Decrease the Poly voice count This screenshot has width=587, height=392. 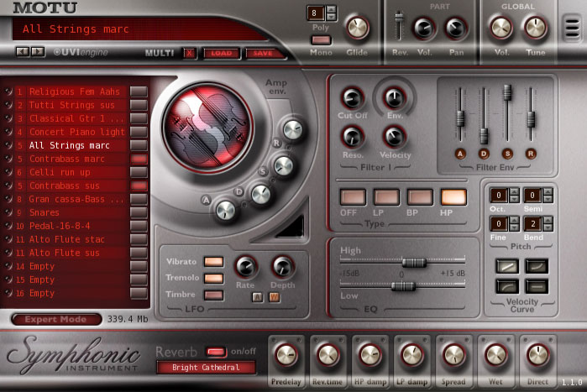click(x=331, y=17)
